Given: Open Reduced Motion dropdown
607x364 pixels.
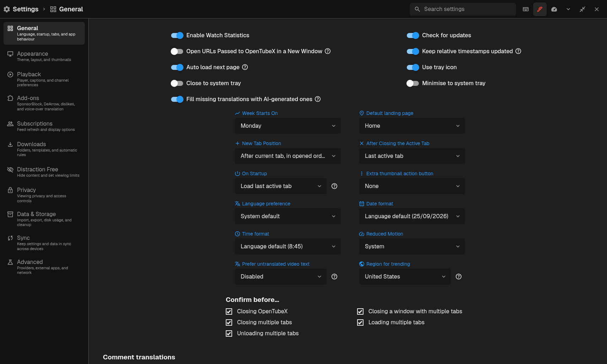Looking at the screenshot, I should [412, 247].
